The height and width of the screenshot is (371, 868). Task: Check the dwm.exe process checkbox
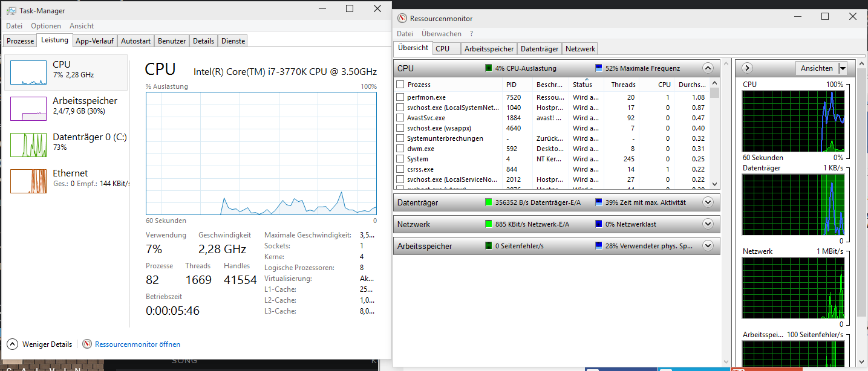point(400,149)
